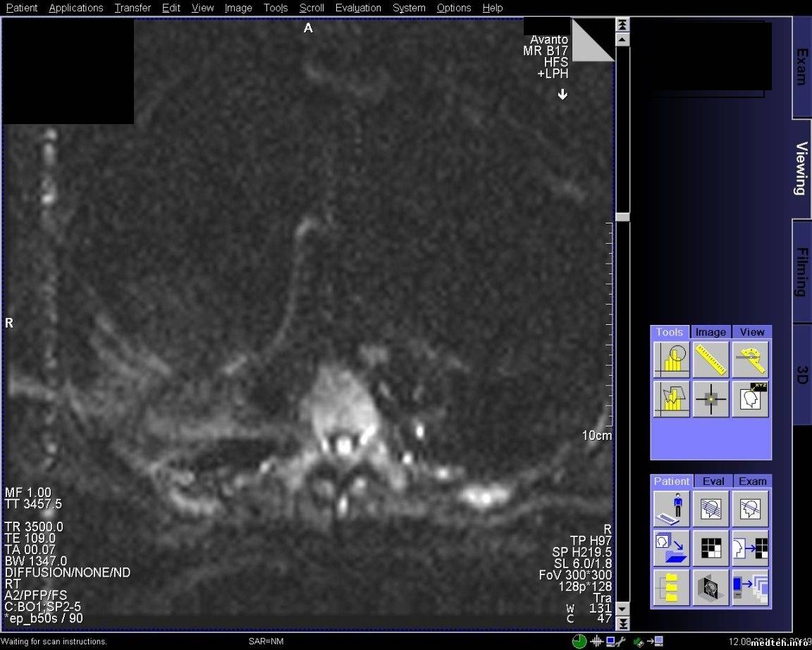Open the Evaluation menu
This screenshot has height=650, width=812.
click(358, 8)
